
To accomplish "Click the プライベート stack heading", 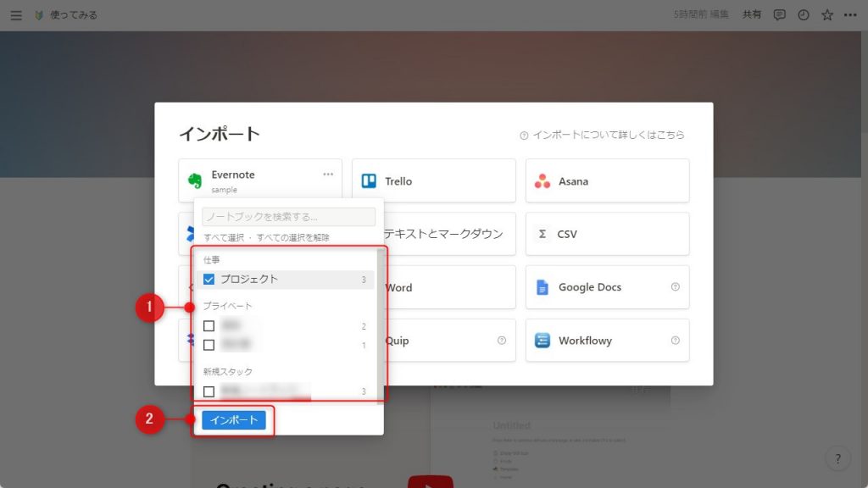I will pos(227,306).
